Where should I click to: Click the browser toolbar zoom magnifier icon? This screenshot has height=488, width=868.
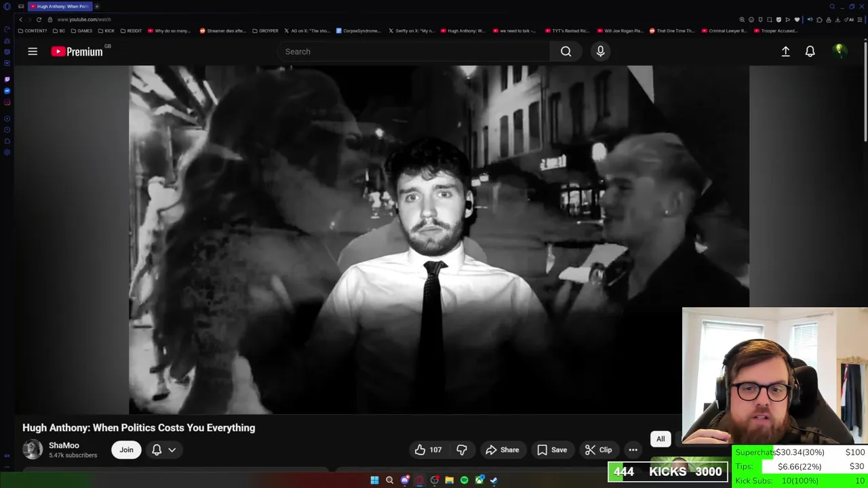pyautogui.click(x=742, y=20)
